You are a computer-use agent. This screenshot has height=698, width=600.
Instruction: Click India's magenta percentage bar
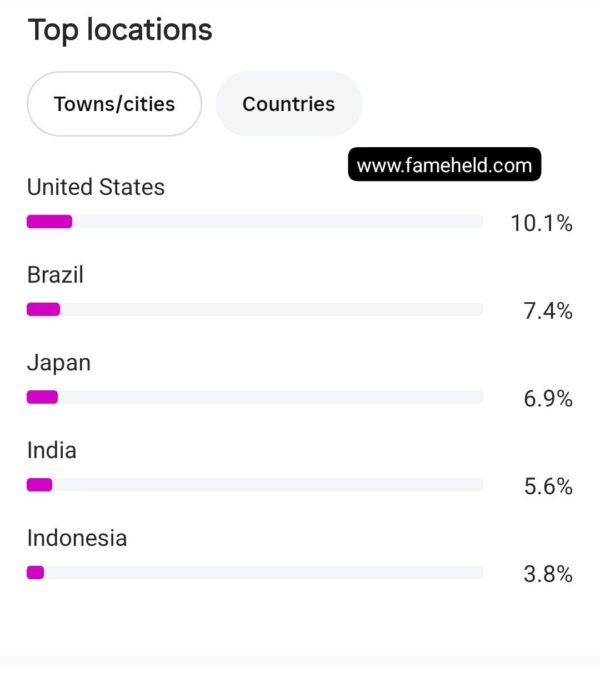click(x=40, y=484)
